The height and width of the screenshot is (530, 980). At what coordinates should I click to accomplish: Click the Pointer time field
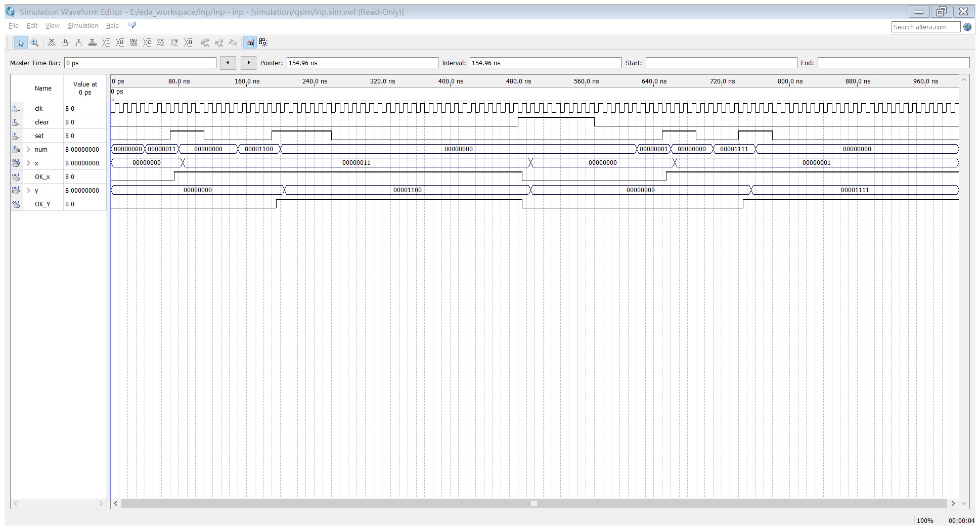[362, 63]
